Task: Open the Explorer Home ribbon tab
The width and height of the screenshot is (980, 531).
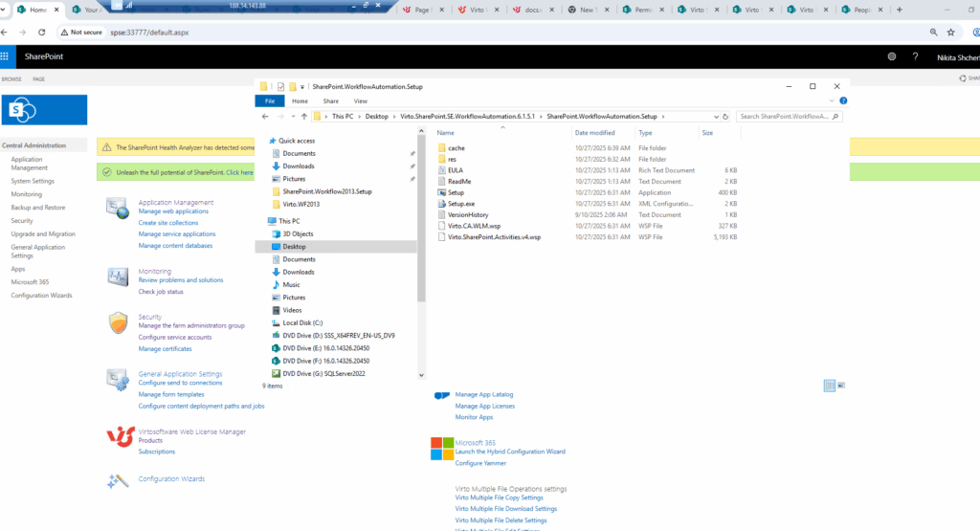Action: tap(300, 101)
